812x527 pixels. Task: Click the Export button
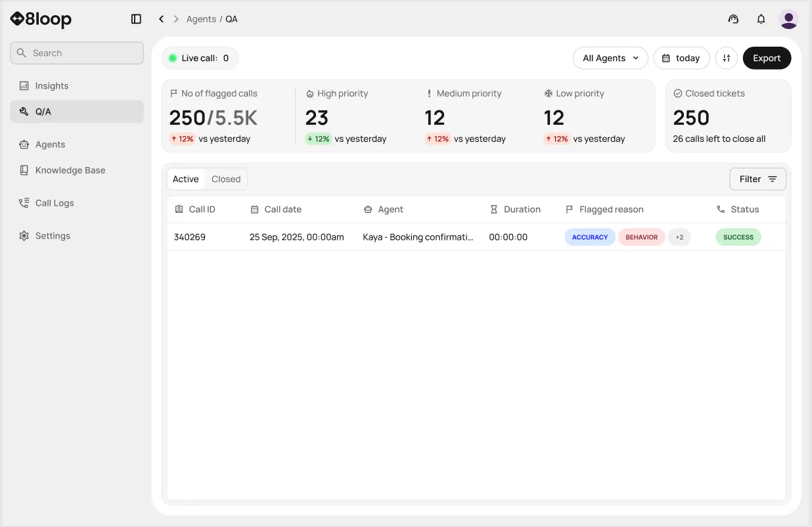pyautogui.click(x=767, y=58)
